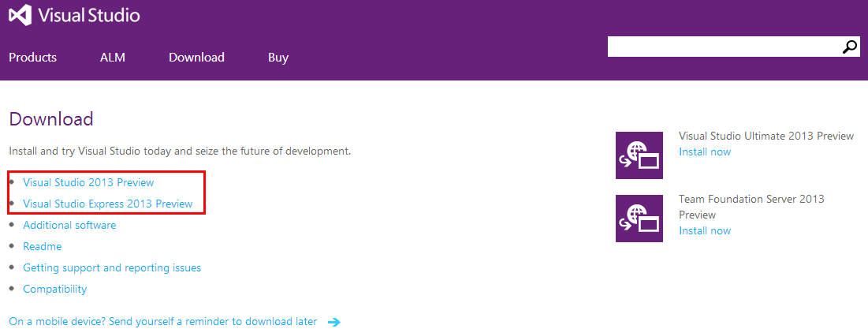Click the Visual Studio logo icon
The width and height of the screenshot is (868, 329).
tap(20, 15)
